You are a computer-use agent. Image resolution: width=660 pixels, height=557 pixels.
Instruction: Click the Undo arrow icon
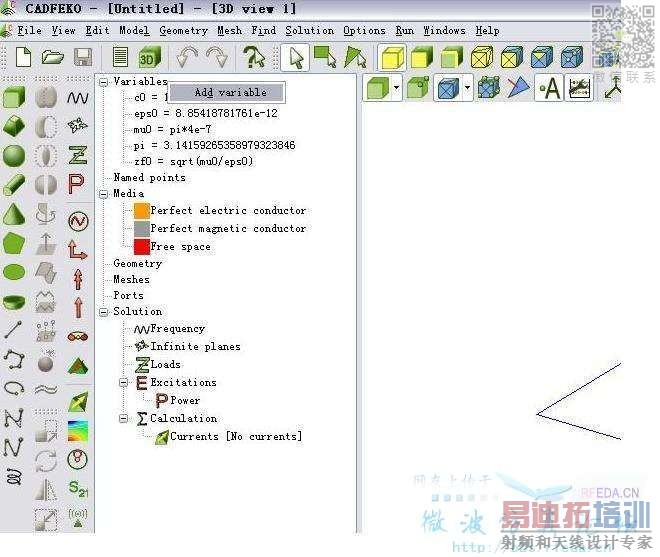[187, 57]
